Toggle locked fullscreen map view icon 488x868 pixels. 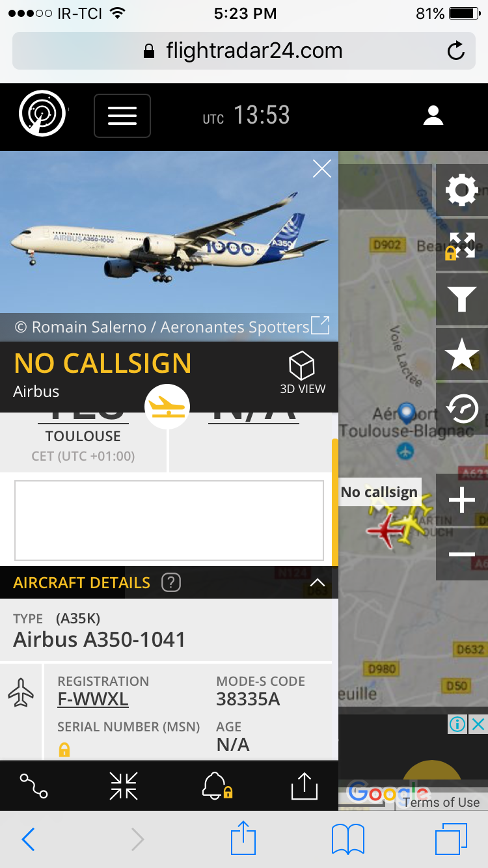click(462, 245)
